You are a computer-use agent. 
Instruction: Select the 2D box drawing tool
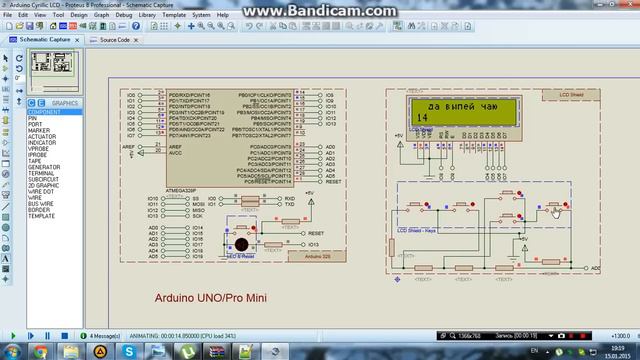(x=5, y=217)
